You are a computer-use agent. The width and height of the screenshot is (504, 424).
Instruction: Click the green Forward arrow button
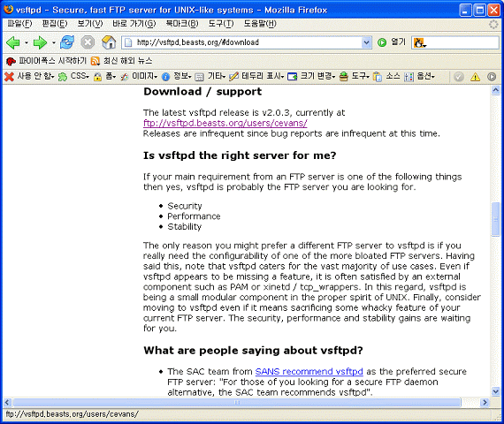(x=40, y=42)
